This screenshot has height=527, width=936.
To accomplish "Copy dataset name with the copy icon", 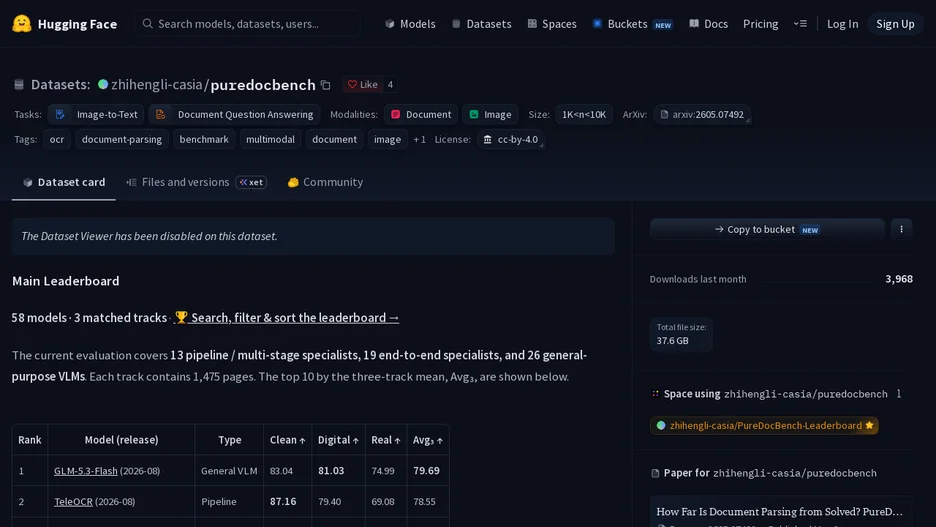I will (x=325, y=85).
